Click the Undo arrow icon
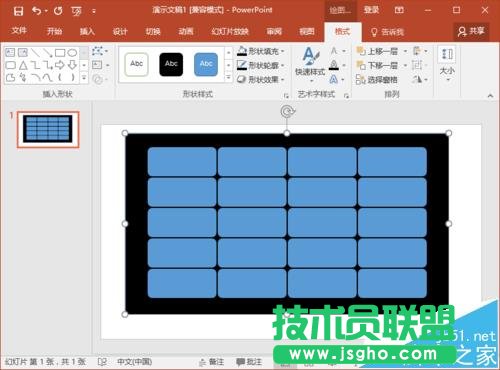Screen dimensions: 500x370 coord(37,11)
